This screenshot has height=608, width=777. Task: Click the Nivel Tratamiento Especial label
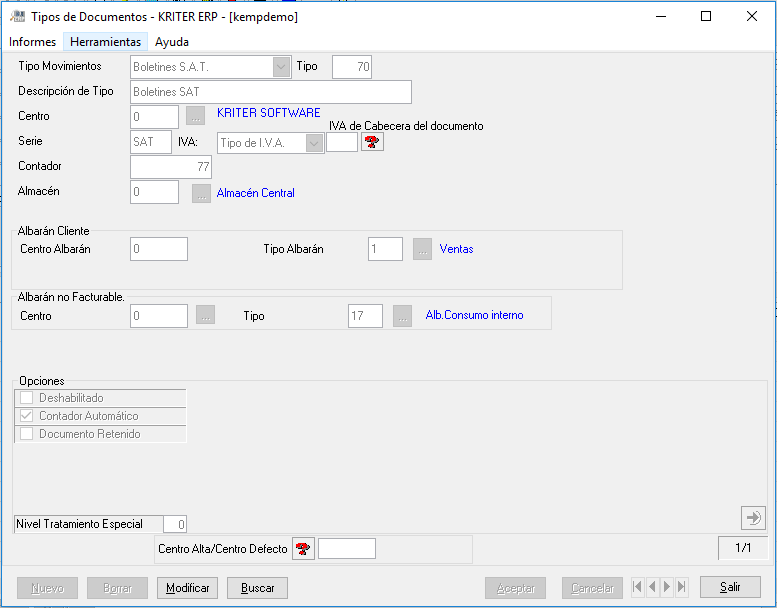click(79, 524)
